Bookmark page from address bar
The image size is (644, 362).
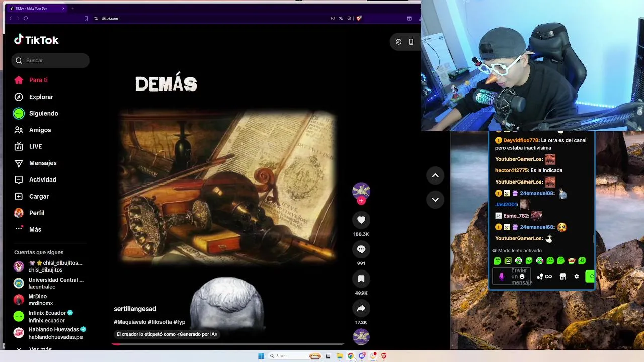(86, 18)
